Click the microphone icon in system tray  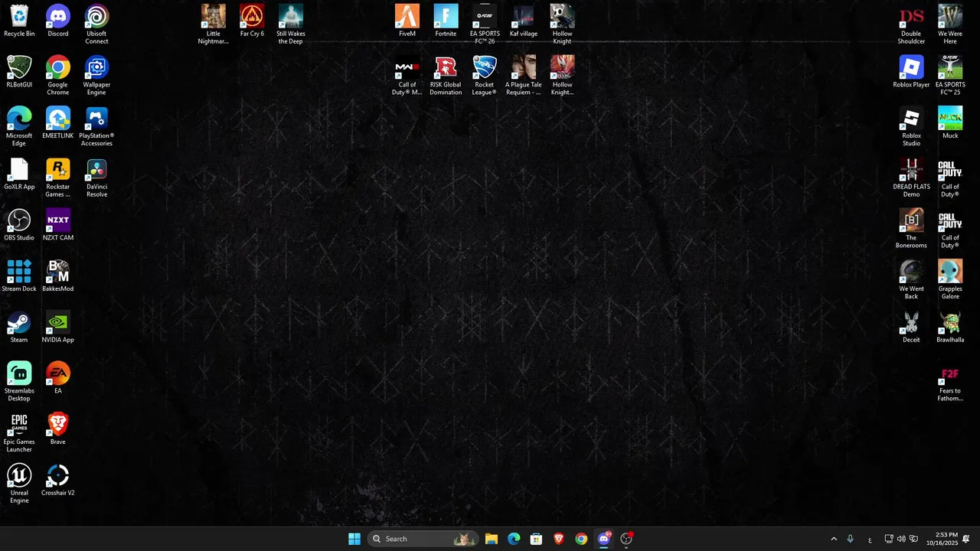point(850,539)
